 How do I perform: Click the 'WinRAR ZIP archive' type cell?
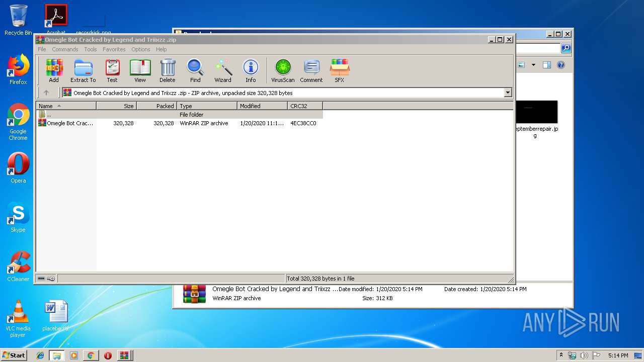(x=204, y=123)
